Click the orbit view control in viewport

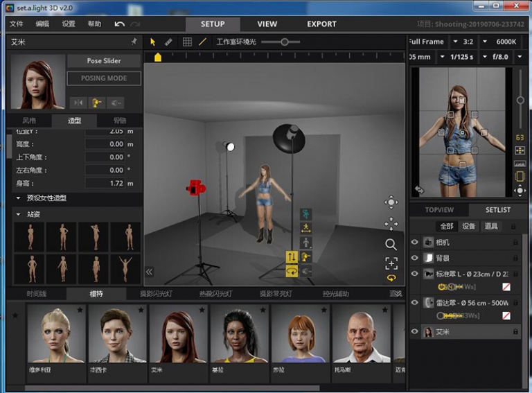(391, 202)
